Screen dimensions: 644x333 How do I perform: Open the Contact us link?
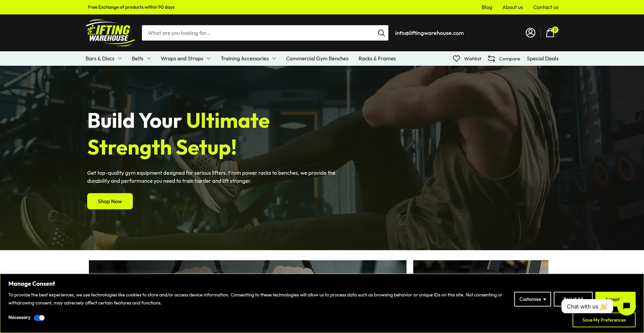coord(545,7)
